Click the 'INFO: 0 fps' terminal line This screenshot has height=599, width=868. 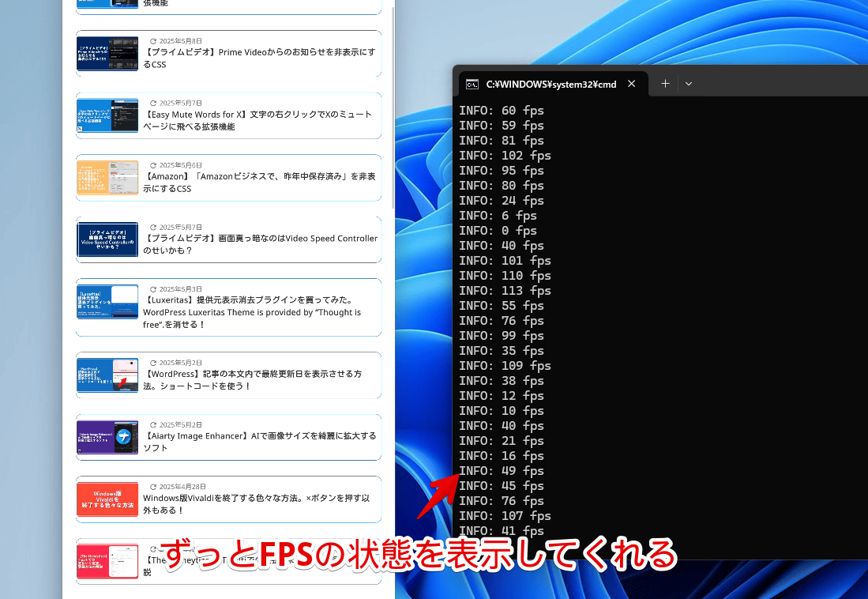(498, 231)
